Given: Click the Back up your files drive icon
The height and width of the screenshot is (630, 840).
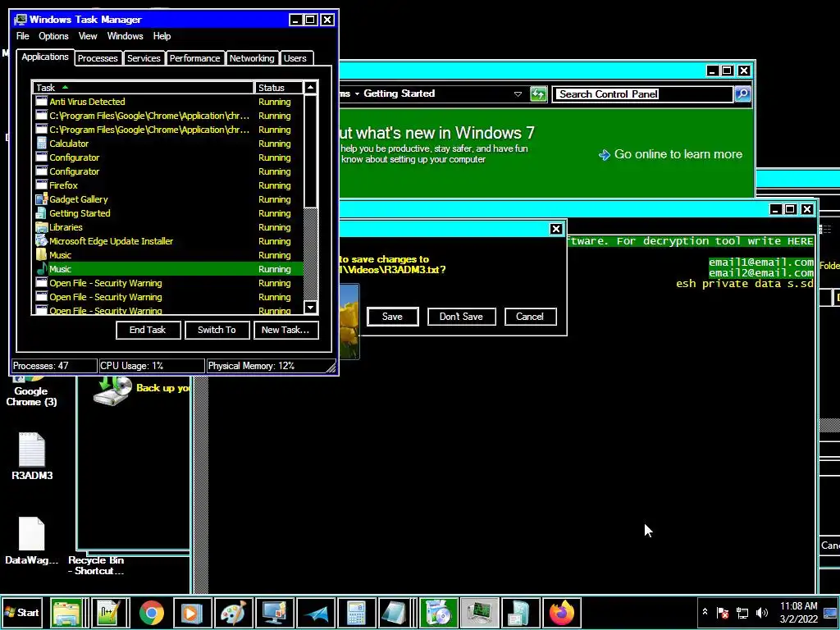Looking at the screenshot, I should pyautogui.click(x=113, y=390).
